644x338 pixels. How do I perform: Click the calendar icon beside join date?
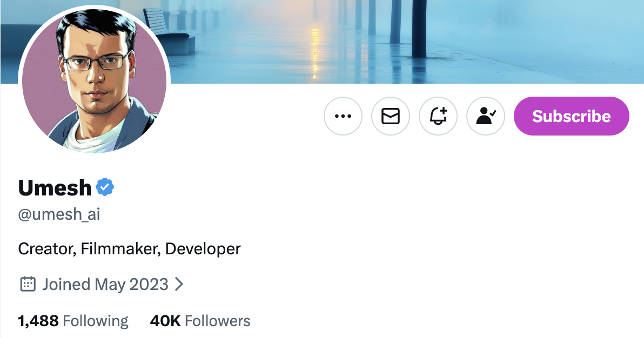tap(28, 284)
